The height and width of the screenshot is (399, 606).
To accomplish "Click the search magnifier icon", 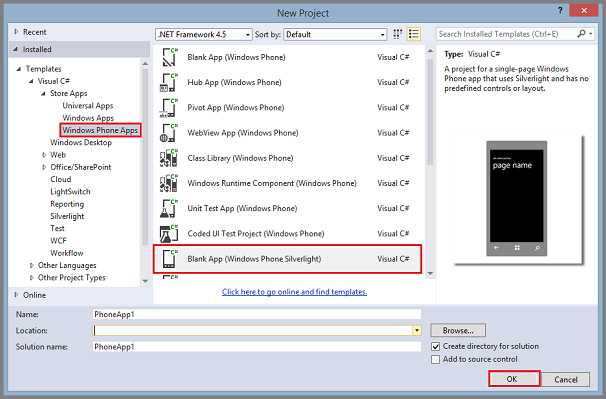I will click(581, 34).
